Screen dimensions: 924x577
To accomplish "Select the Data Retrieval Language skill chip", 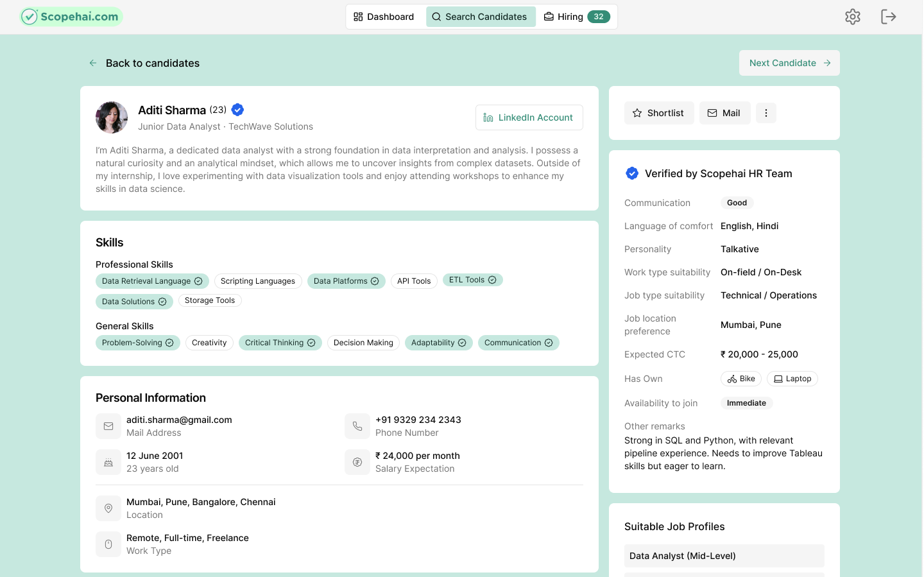I will 152,281.
